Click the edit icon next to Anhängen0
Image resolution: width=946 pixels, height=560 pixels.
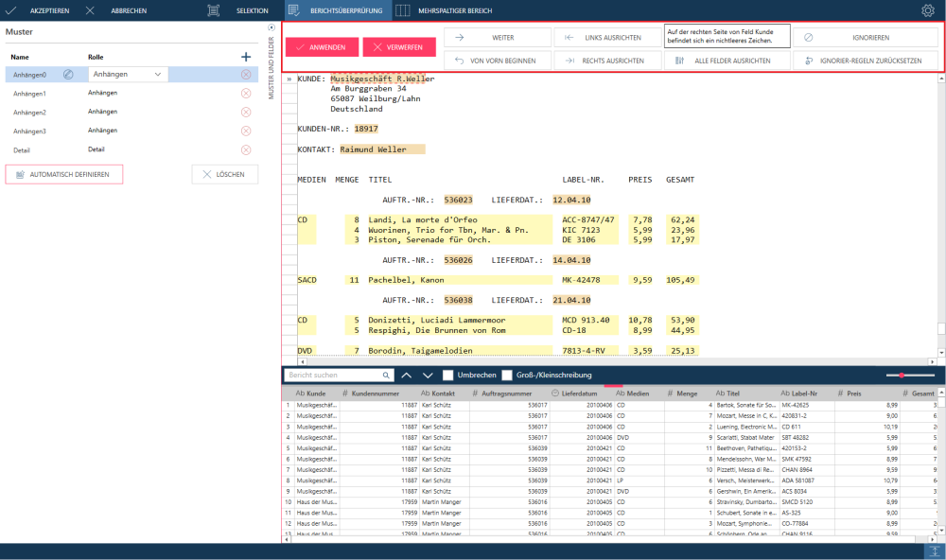pos(68,74)
